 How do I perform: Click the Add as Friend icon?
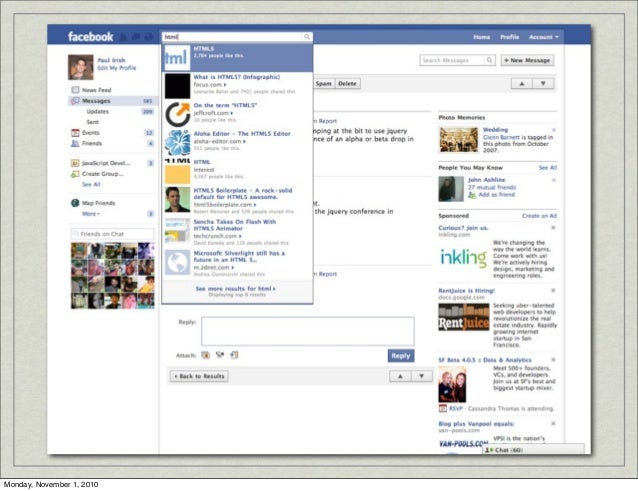coord(472,195)
